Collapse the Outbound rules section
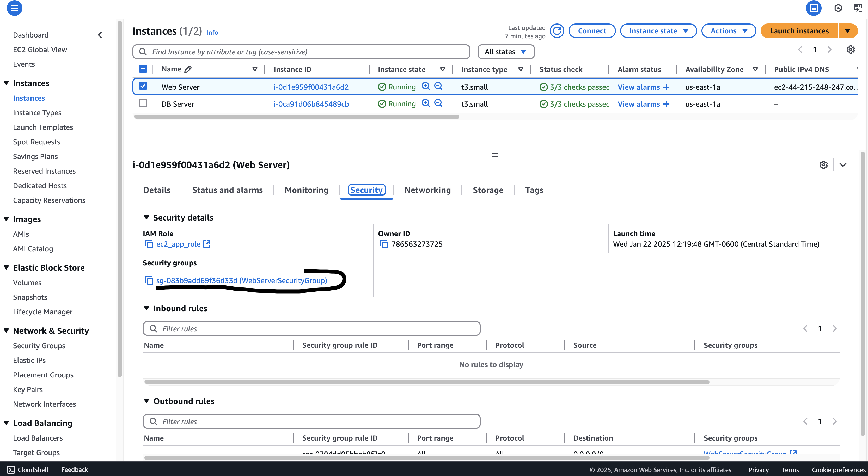This screenshot has width=868, height=476. coord(146,401)
